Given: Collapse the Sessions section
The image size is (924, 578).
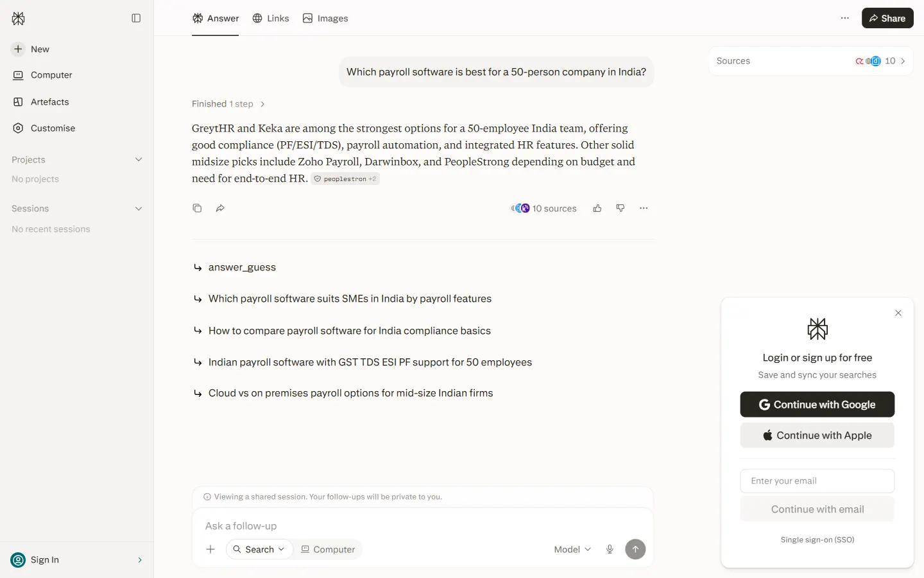Looking at the screenshot, I should pos(139,209).
